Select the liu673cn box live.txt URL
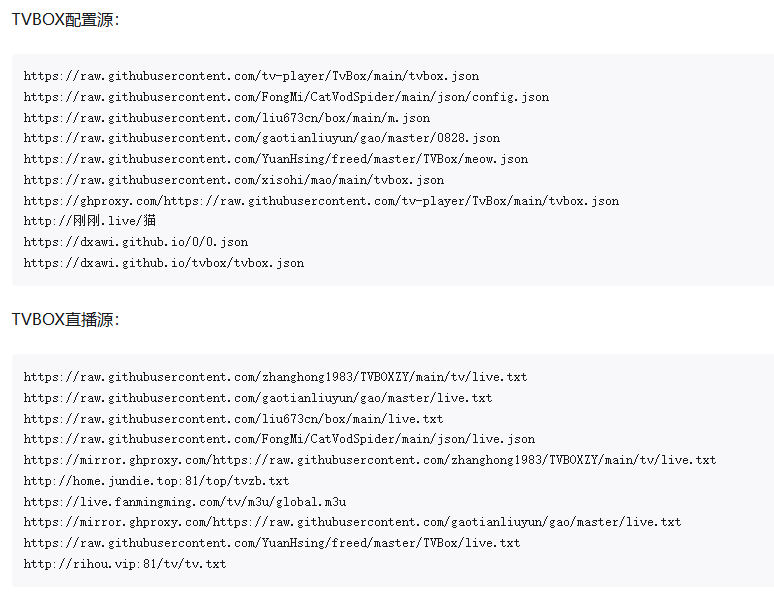The width and height of the screenshot is (774, 595). (x=234, y=419)
